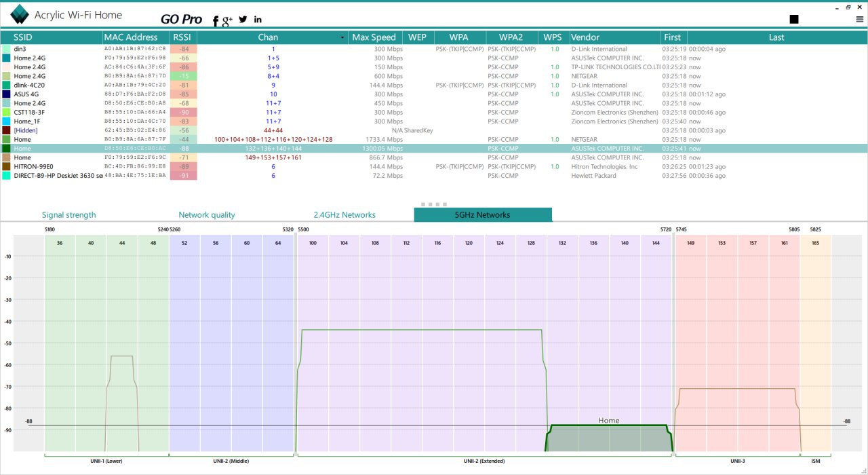Click the Twitter bird icon

(243, 20)
